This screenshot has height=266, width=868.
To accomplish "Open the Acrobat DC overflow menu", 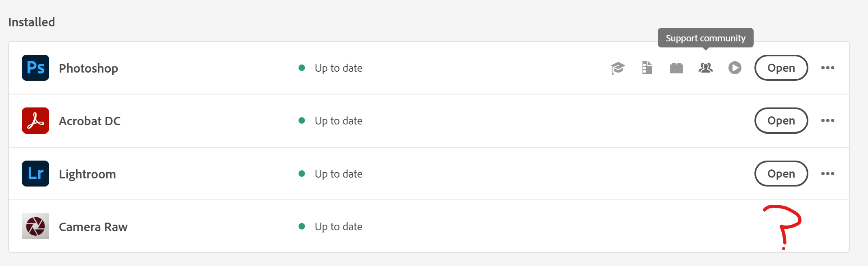I will (x=828, y=120).
